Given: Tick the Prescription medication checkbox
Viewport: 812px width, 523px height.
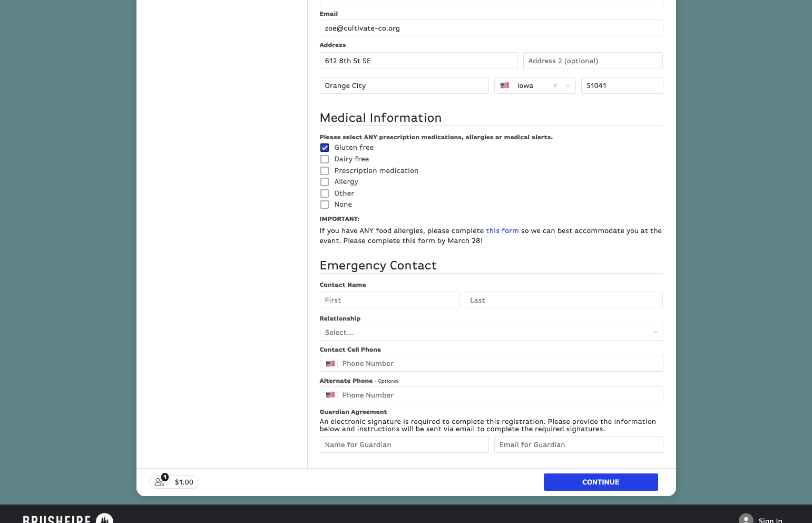Looking at the screenshot, I should (x=325, y=171).
